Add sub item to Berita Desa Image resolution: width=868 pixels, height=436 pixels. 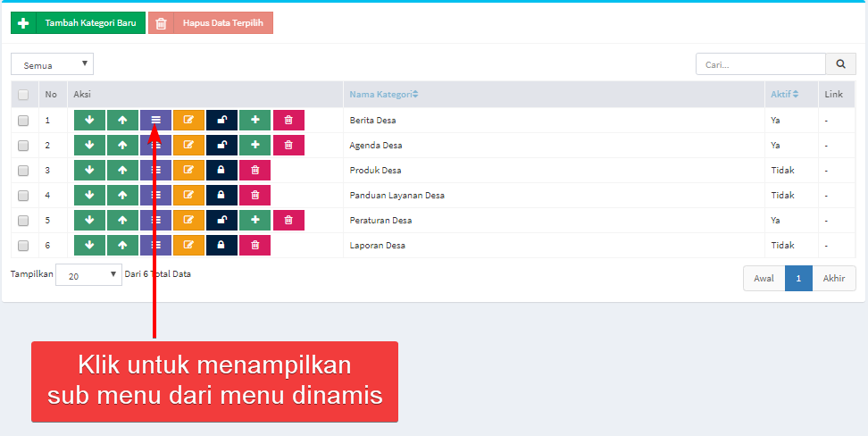[255, 121]
